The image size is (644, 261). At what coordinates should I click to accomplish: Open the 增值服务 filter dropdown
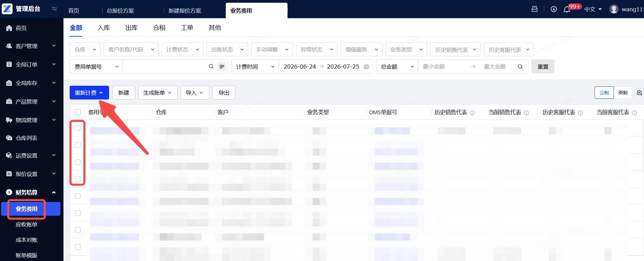362,49
